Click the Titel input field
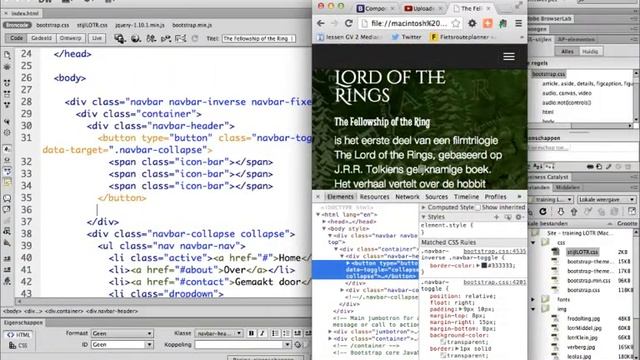 259,38
